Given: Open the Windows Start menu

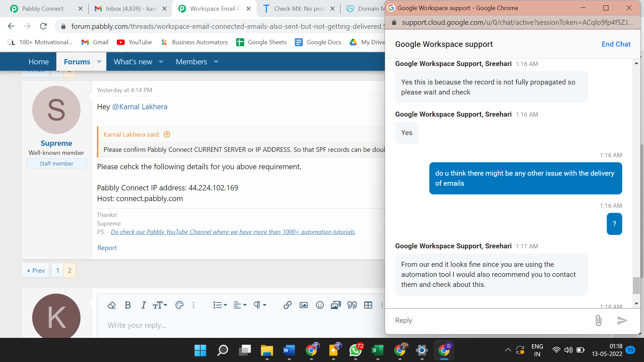Looking at the screenshot, I should pos(200,351).
